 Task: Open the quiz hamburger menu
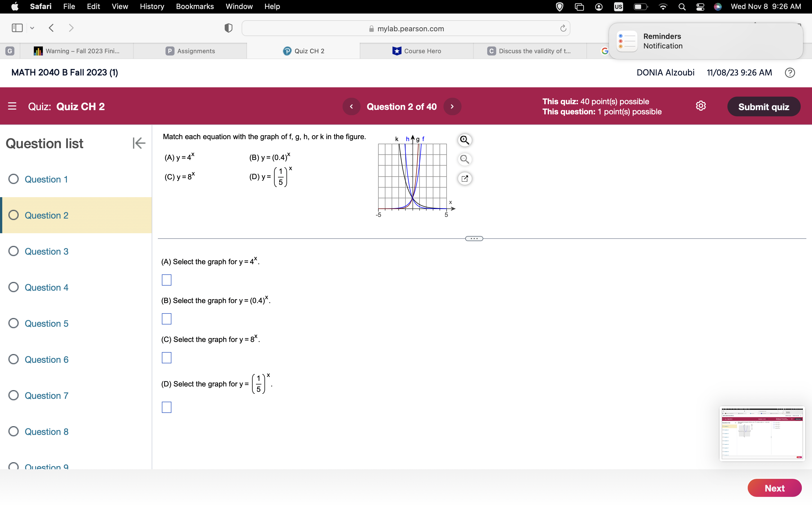(12, 106)
